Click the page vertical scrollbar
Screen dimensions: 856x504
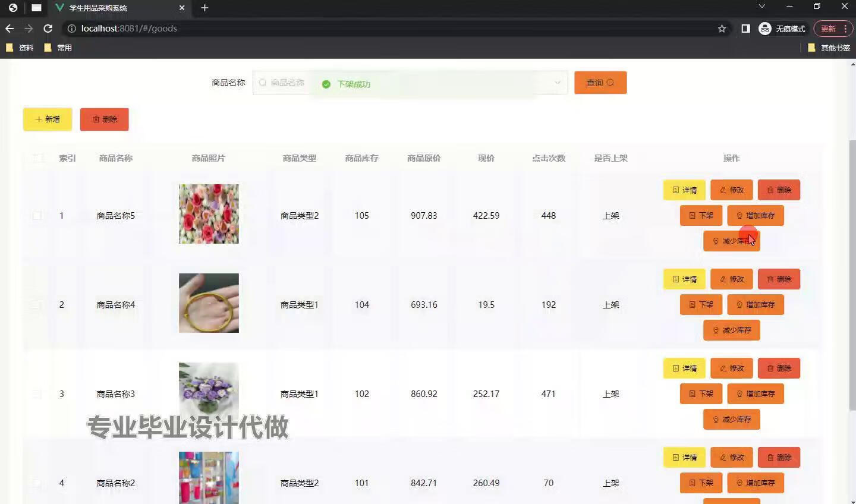(x=852, y=275)
